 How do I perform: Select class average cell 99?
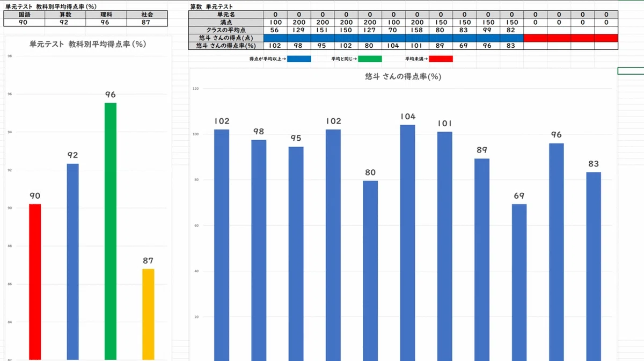pyautogui.click(x=488, y=30)
